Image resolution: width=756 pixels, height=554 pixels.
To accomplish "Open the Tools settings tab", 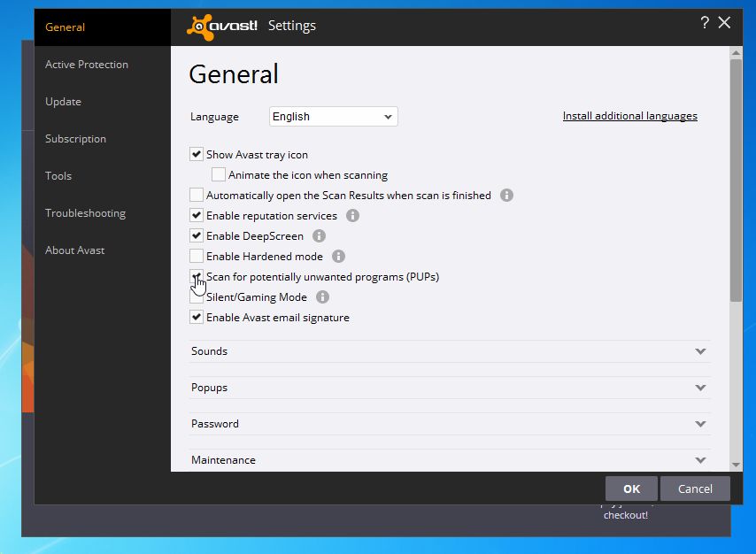I will [x=102, y=175].
